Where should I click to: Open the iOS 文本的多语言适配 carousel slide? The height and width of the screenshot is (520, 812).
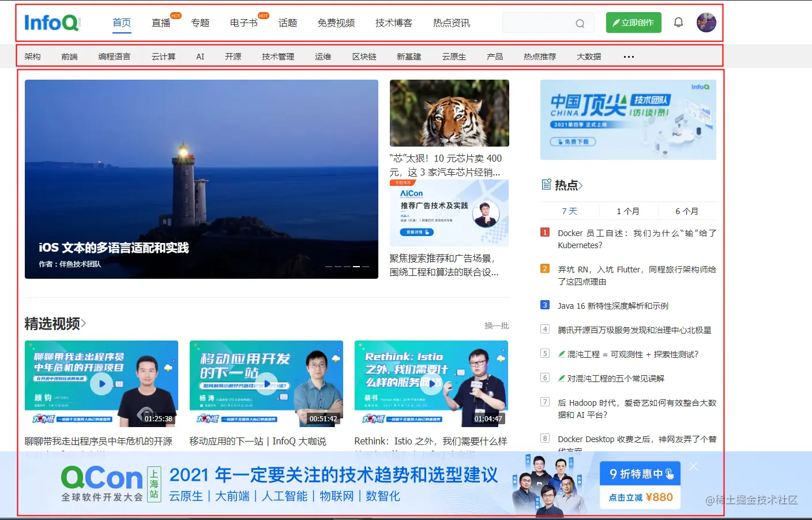(201, 179)
